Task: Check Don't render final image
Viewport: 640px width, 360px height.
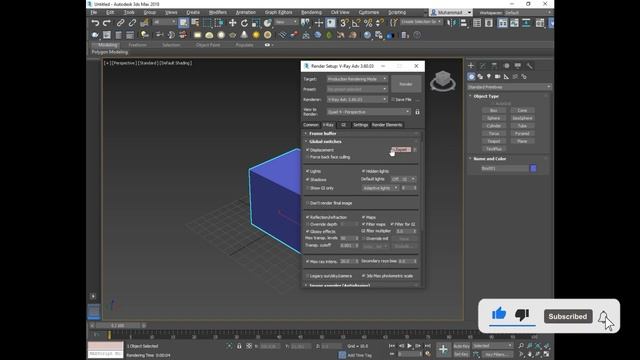Action: coord(308,203)
